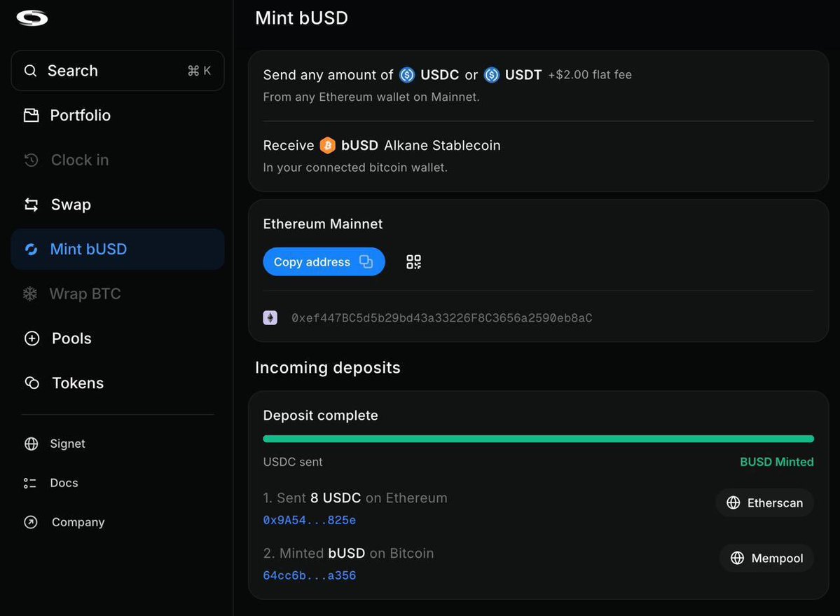This screenshot has width=840, height=616.
Task: Select the 0xef447BC5... deposit address text
Action: pos(442,317)
